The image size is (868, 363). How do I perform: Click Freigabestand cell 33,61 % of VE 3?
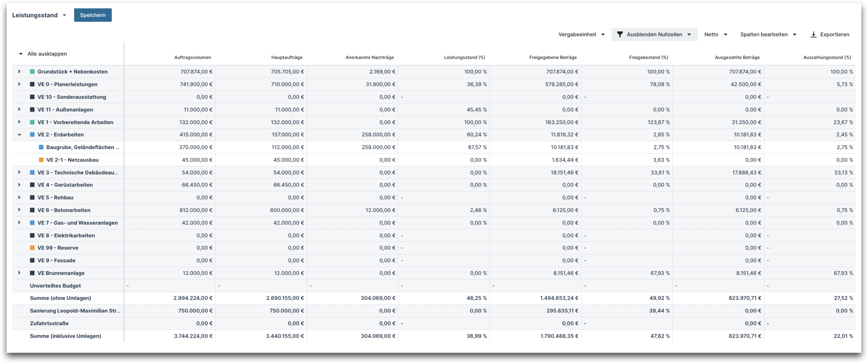(660, 172)
